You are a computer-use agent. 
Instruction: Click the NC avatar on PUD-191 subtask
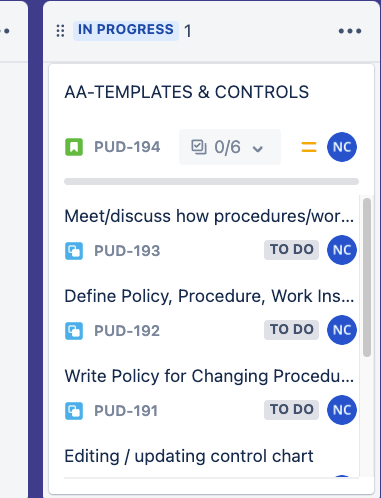pyautogui.click(x=342, y=410)
